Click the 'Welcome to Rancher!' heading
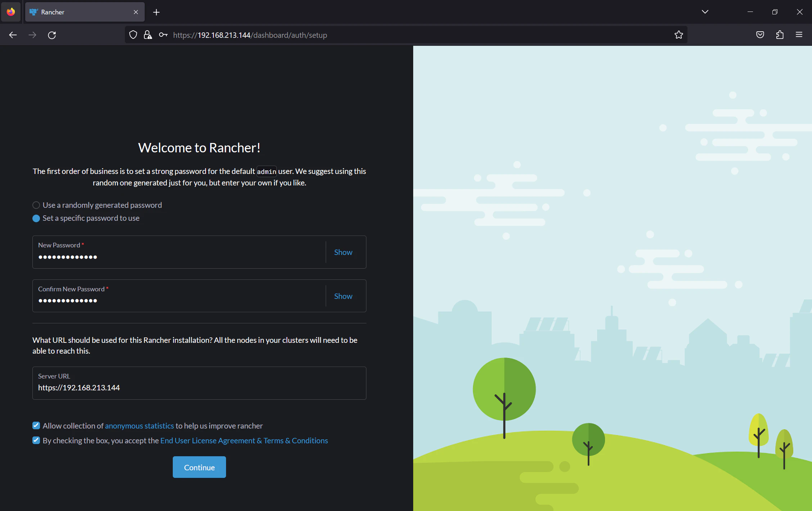The image size is (812, 511). [199, 148]
